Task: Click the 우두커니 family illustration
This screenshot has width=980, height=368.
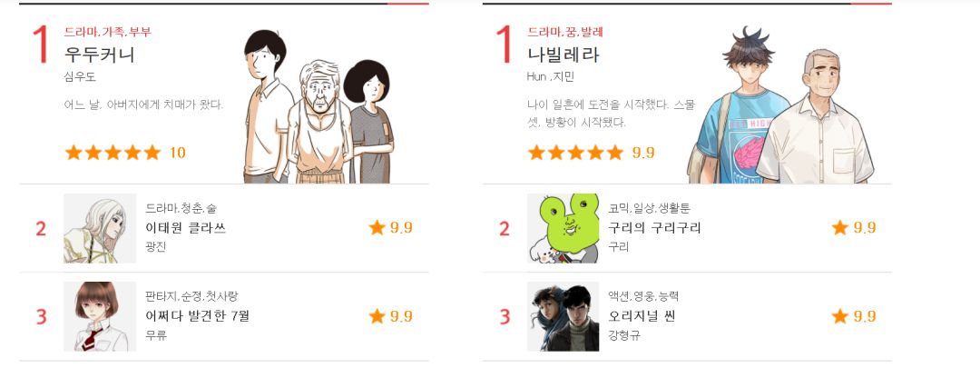Action: [x=318, y=107]
